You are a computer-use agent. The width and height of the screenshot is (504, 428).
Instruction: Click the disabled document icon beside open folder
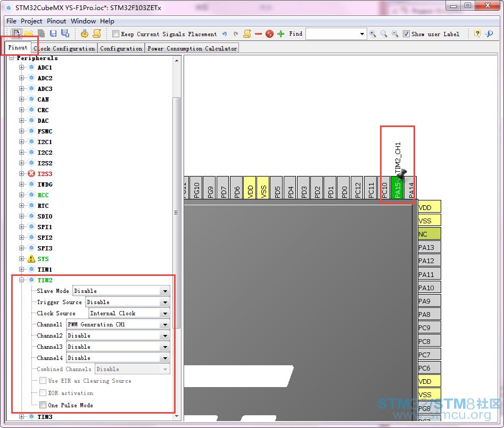(x=41, y=33)
